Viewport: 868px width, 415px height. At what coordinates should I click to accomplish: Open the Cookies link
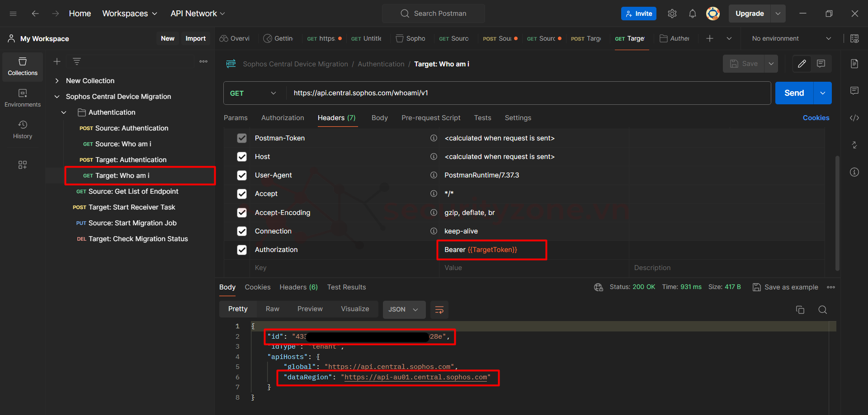coord(816,118)
